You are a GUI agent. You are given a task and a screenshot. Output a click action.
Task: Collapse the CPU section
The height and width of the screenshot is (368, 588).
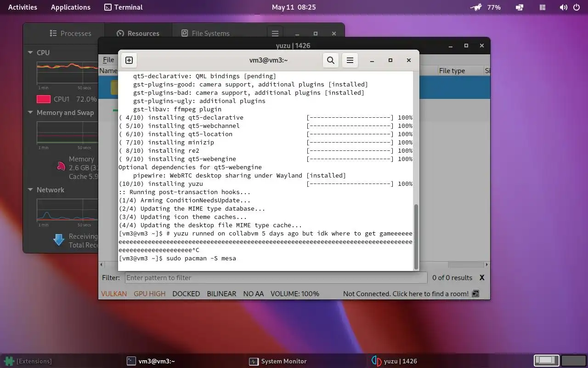click(x=30, y=53)
